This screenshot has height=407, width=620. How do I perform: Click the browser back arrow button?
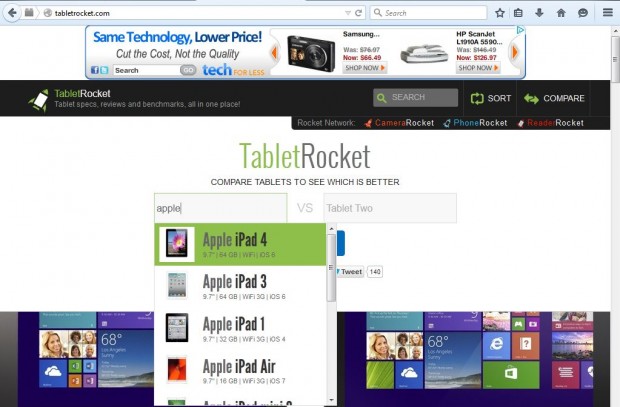click(x=12, y=13)
